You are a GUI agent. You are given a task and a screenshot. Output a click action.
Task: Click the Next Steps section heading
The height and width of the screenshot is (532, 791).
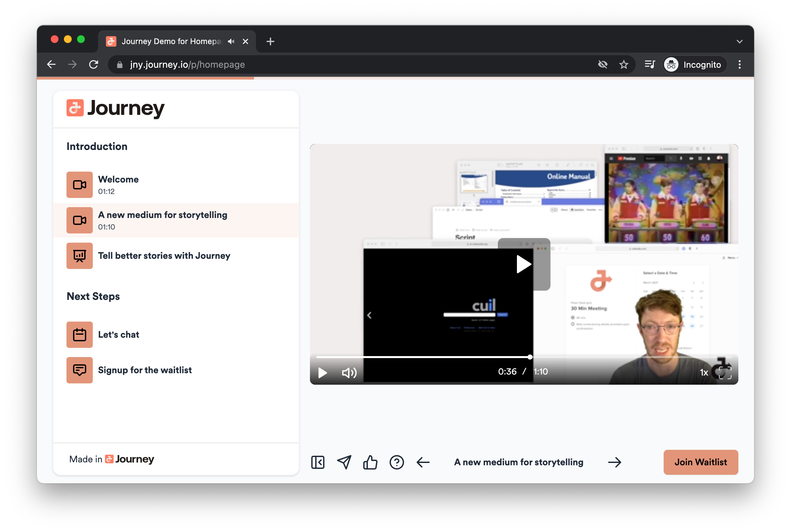(x=93, y=297)
